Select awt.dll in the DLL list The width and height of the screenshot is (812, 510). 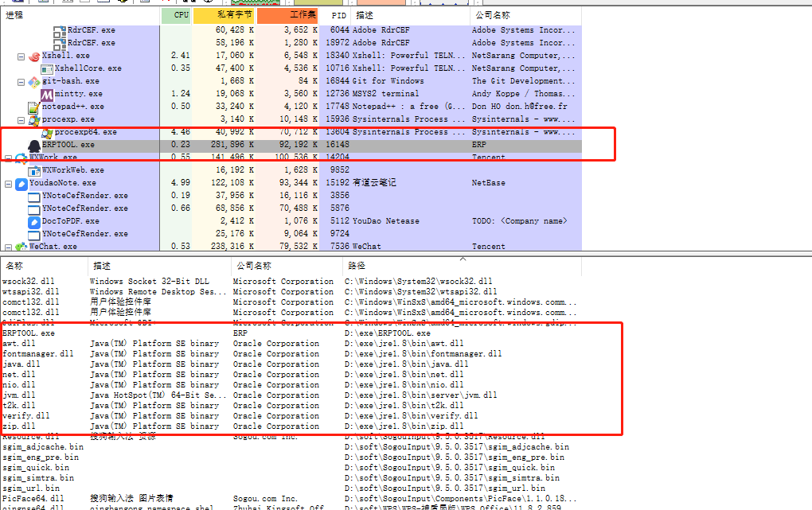click(291, 343)
